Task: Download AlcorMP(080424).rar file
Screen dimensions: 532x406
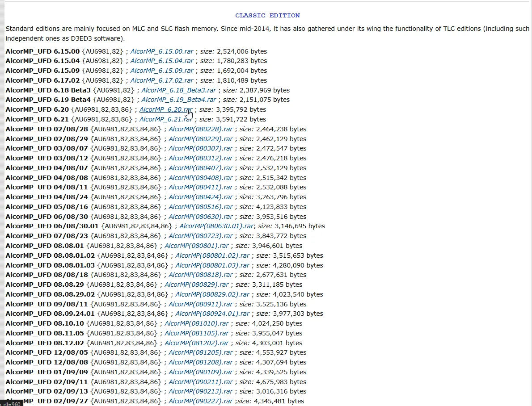Action: 201,197
